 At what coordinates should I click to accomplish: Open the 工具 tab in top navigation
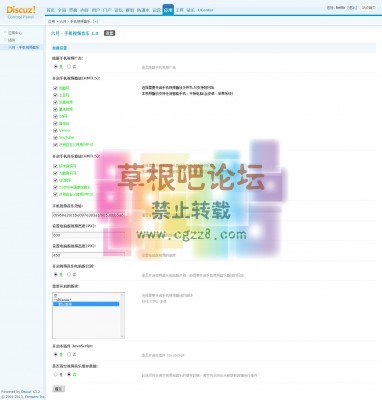pos(179,10)
